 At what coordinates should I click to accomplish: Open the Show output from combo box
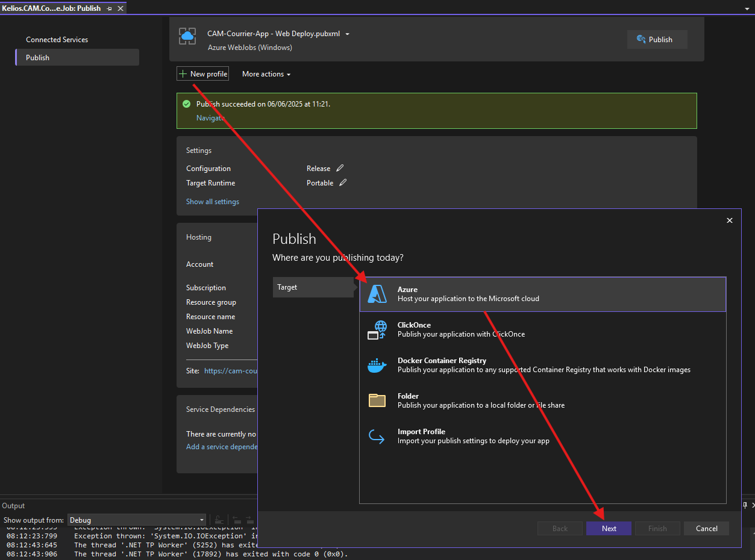point(137,520)
